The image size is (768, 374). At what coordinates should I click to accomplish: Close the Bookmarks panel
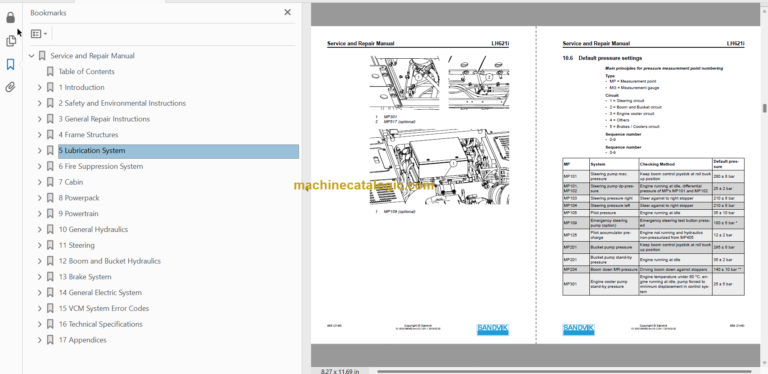pos(288,12)
